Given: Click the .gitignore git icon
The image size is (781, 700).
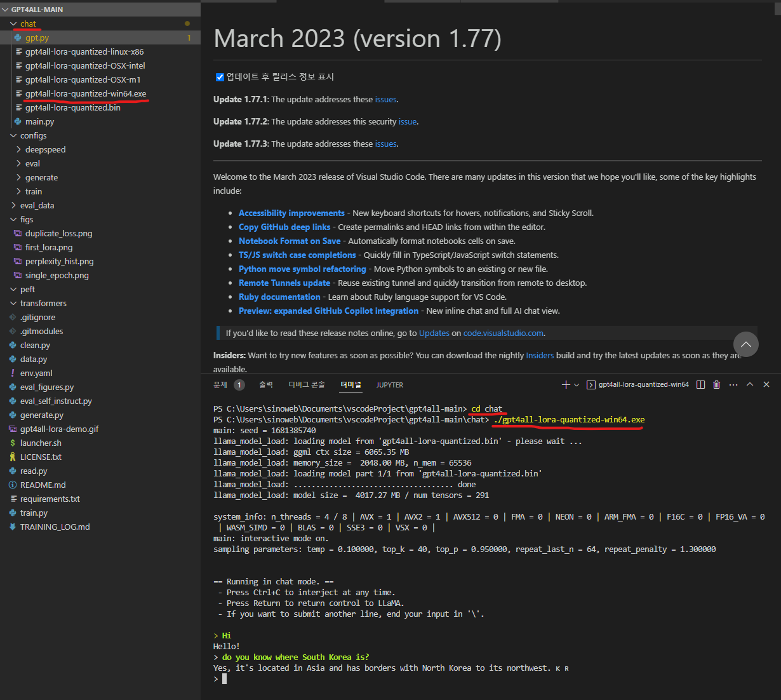Looking at the screenshot, I should tap(13, 317).
